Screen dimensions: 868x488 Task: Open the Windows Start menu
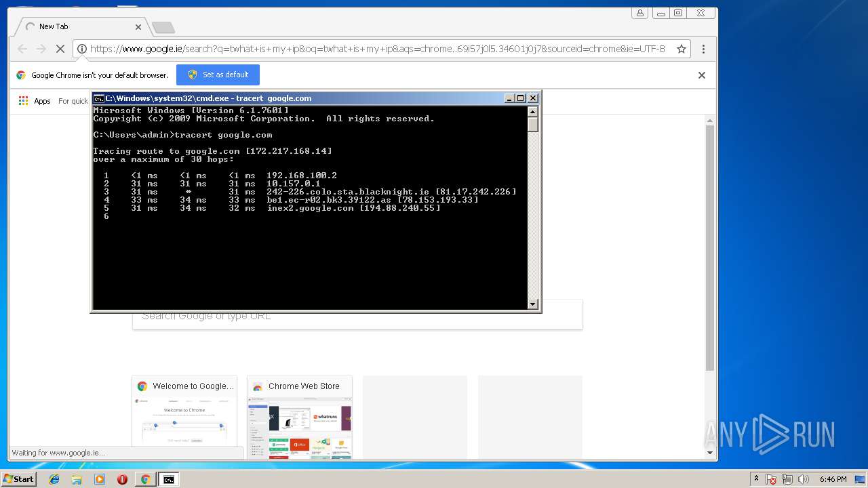coord(19,479)
